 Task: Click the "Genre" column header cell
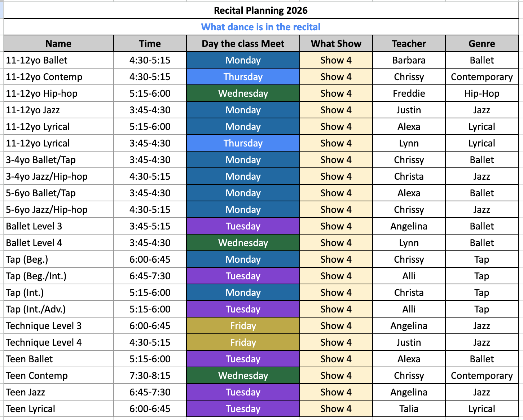pos(482,44)
